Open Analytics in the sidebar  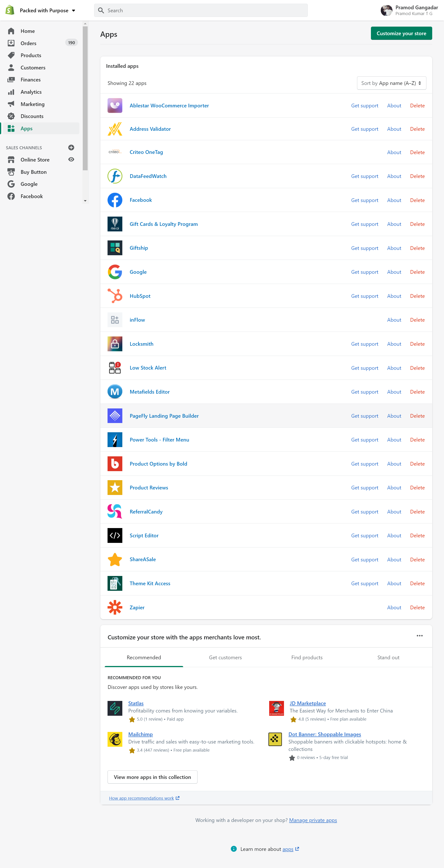tap(31, 92)
